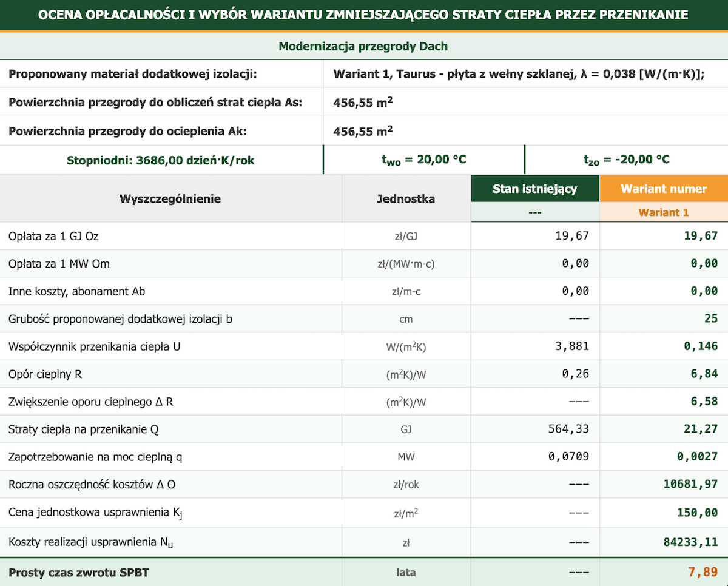This screenshot has height=586, width=728.
Task: Select insulation thickness value 25
Action: point(711,319)
